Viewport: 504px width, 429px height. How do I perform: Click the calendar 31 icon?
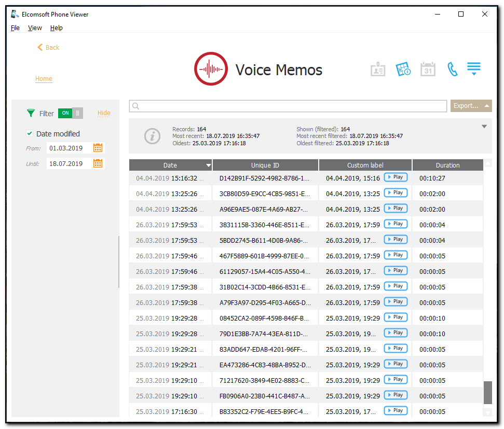tap(428, 68)
